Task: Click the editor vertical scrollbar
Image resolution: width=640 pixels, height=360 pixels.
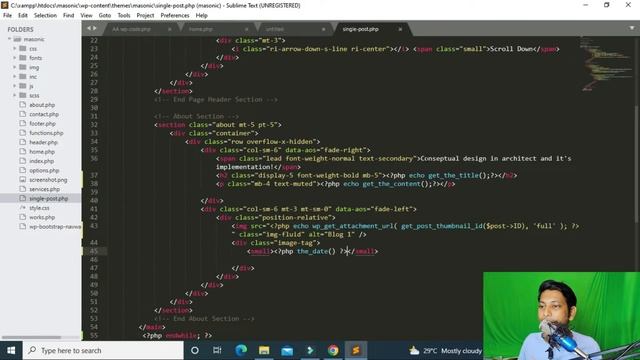Action: pos(637,163)
